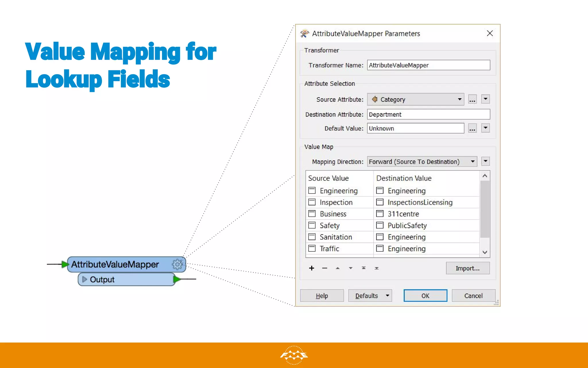Confirm with the OK button
This screenshot has height=368, width=588.
tap(425, 296)
